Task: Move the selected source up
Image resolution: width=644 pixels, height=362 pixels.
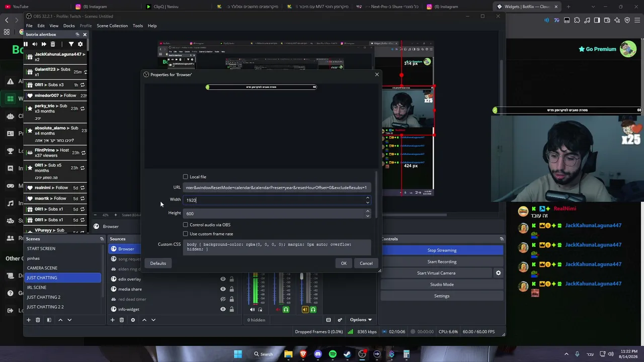Action: tap(144, 320)
